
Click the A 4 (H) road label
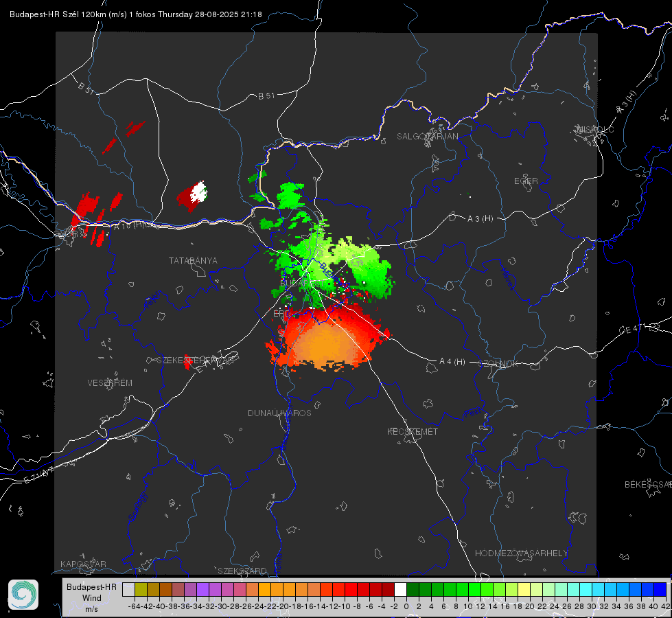[x=452, y=362]
